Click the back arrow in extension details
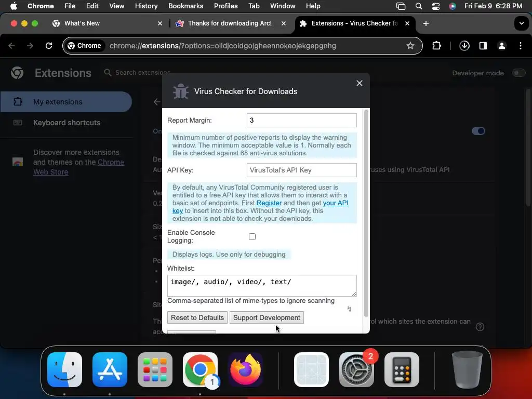532x399 pixels. click(x=157, y=102)
